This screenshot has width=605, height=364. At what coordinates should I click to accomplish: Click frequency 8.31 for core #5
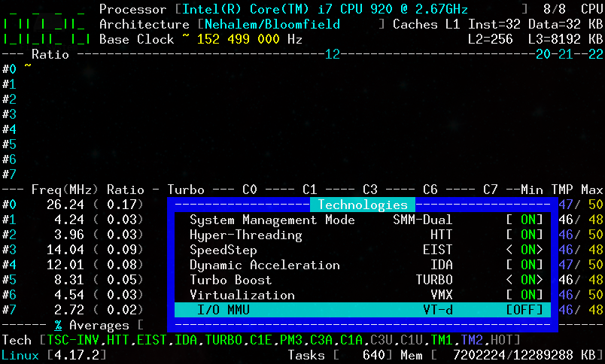tap(69, 280)
